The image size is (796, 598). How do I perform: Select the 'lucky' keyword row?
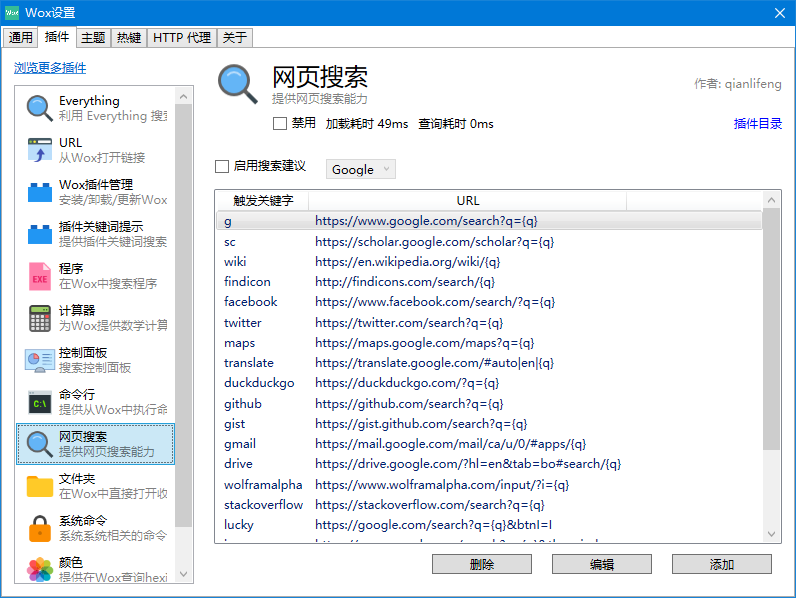[489, 525]
